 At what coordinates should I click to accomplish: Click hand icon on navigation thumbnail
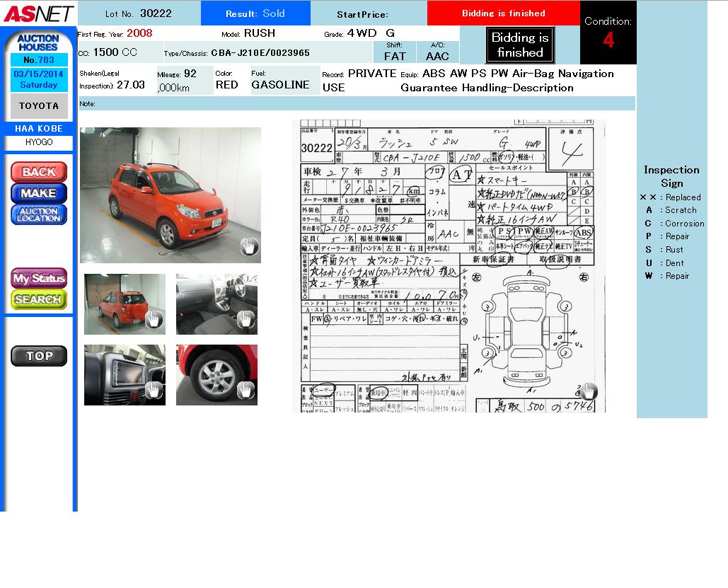point(154,389)
